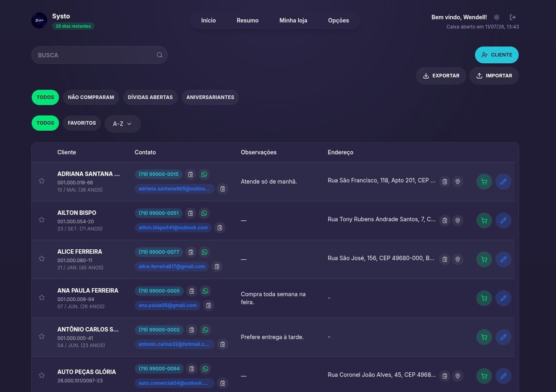556x392 pixels.
Task: Focus the Busca search field
Action: pyautogui.click(x=99, y=55)
